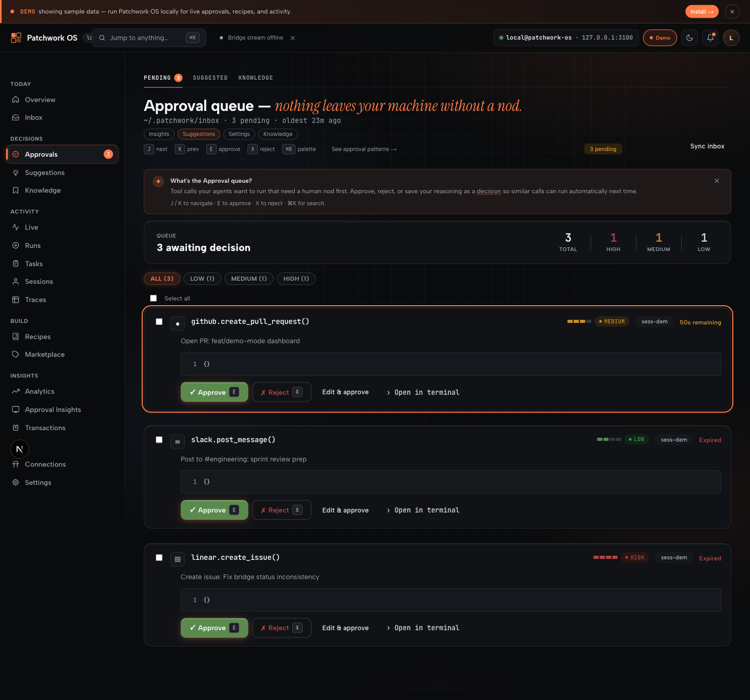750x700 pixels.
Task: Expand Open in terminal for linear issue
Action: (x=423, y=628)
